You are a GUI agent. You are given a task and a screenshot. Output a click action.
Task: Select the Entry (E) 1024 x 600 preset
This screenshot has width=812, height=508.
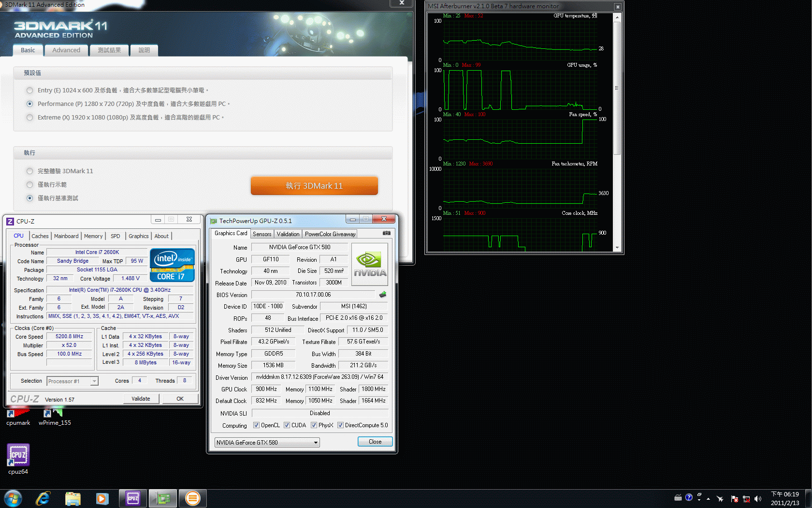pyautogui.click(x=30, y=90)
